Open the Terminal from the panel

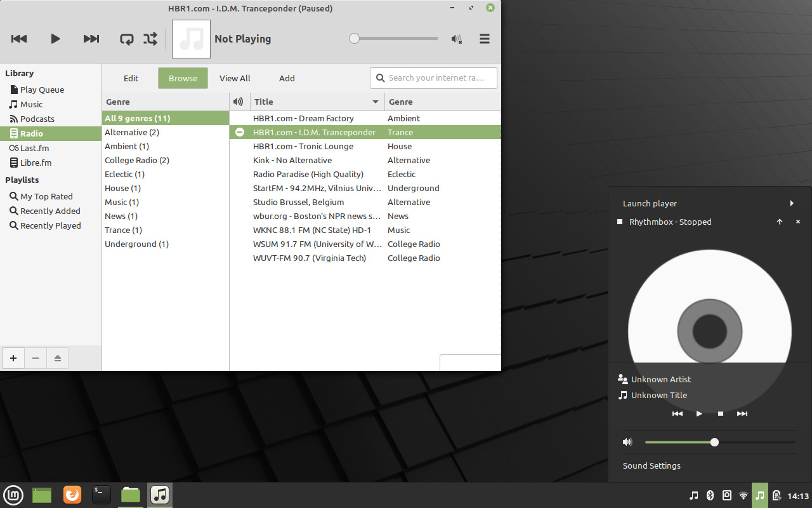point(101,495)
